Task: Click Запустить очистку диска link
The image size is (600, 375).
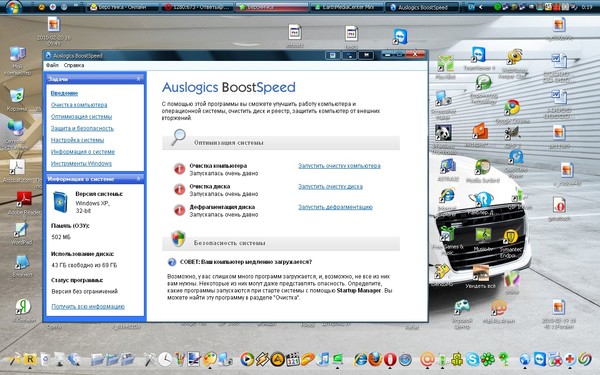Action: click(331, 186)
